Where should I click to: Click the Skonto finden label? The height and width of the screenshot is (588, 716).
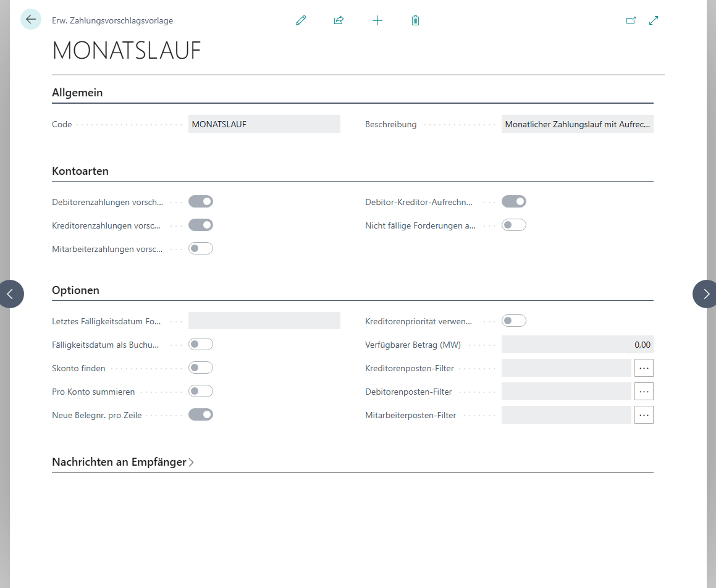tap(78, 368)
